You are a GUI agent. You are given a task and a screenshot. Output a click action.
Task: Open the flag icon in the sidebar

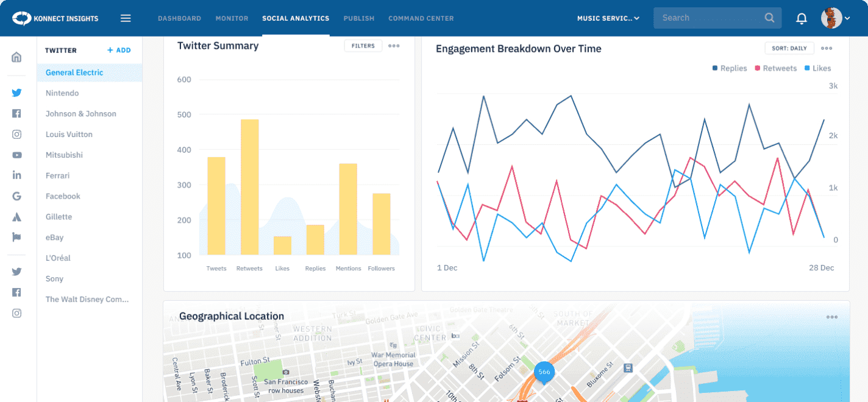16,238
